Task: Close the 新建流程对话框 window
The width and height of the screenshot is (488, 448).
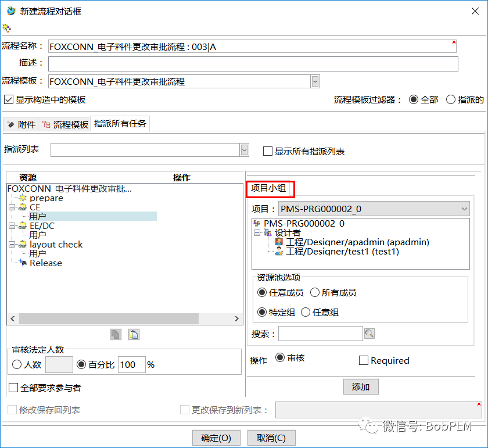Action: click(x=475, y=11)
